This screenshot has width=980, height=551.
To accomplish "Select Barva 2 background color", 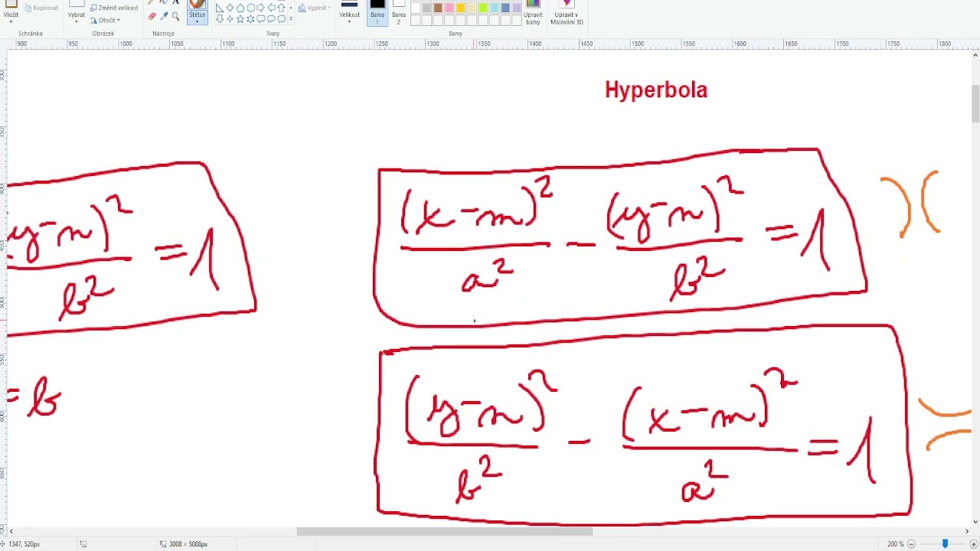I will click(399, 13).
